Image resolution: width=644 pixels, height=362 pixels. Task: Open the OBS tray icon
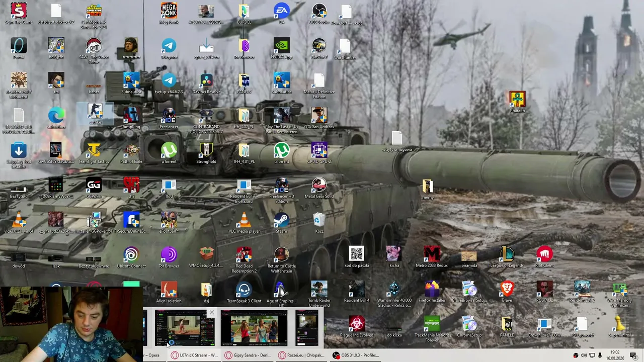[576, 355]
